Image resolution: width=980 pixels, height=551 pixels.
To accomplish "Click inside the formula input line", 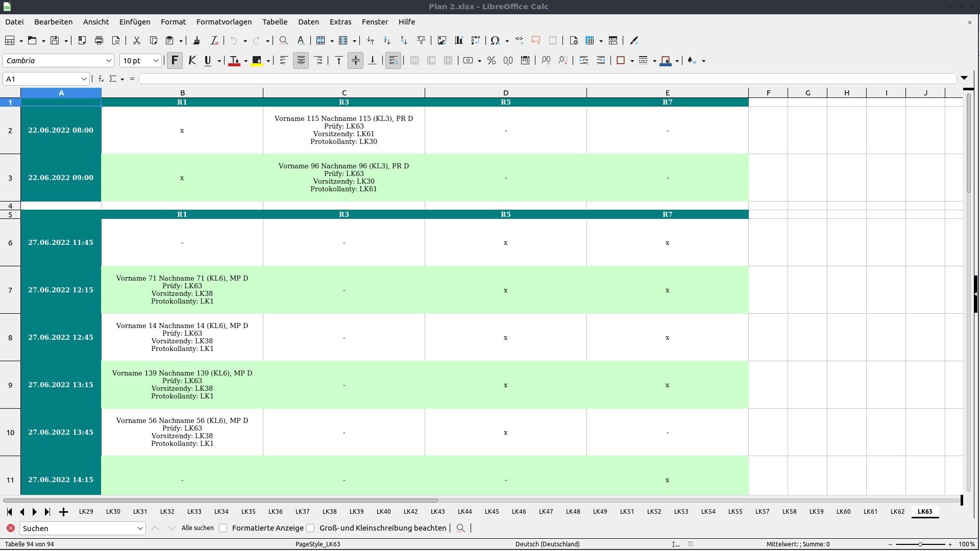I will tap(357, 79).
